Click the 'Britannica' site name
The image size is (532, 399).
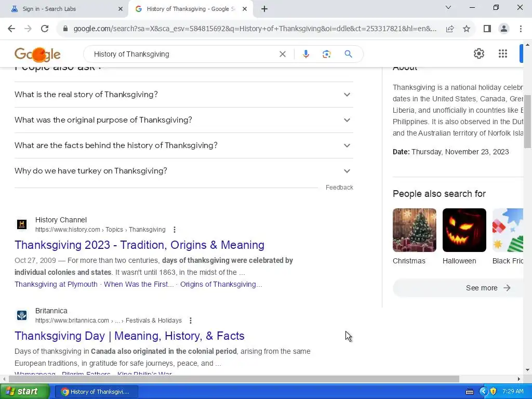[x=51, y=311]
